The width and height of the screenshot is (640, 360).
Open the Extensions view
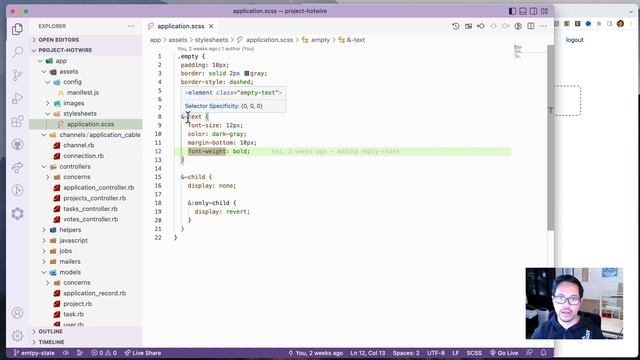[17, 121]
